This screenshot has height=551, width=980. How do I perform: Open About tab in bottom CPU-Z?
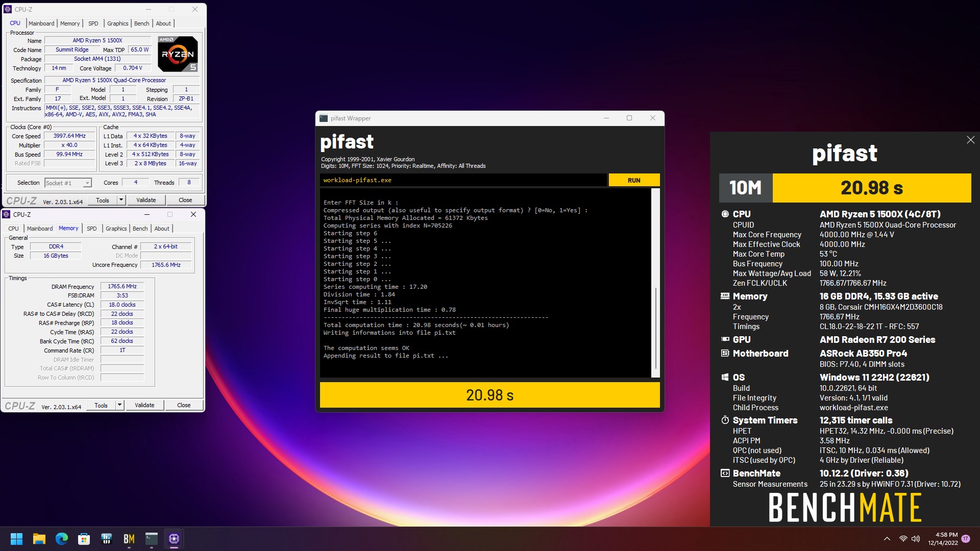(162, 229)
